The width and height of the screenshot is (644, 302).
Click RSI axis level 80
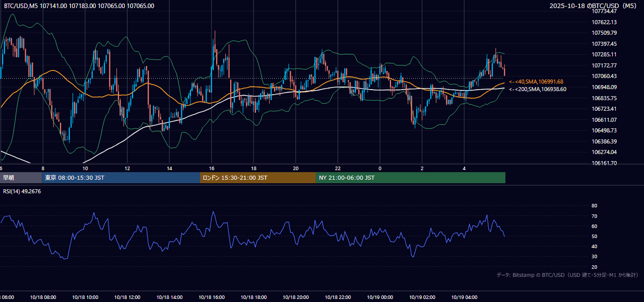click(595, 206)
